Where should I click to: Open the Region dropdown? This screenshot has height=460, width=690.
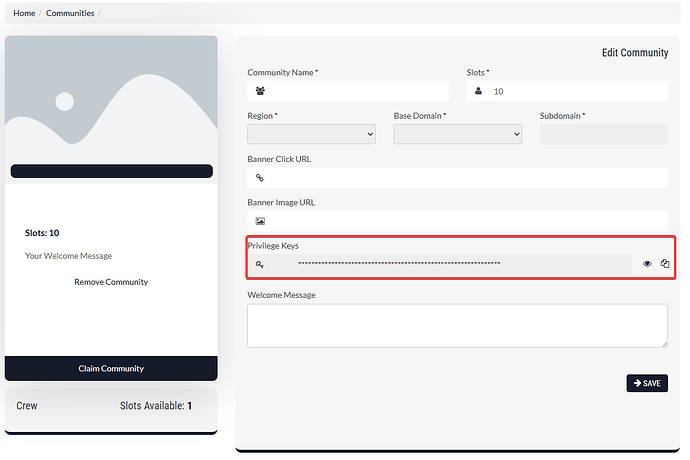pyautogui.click(x=311, y=134)
